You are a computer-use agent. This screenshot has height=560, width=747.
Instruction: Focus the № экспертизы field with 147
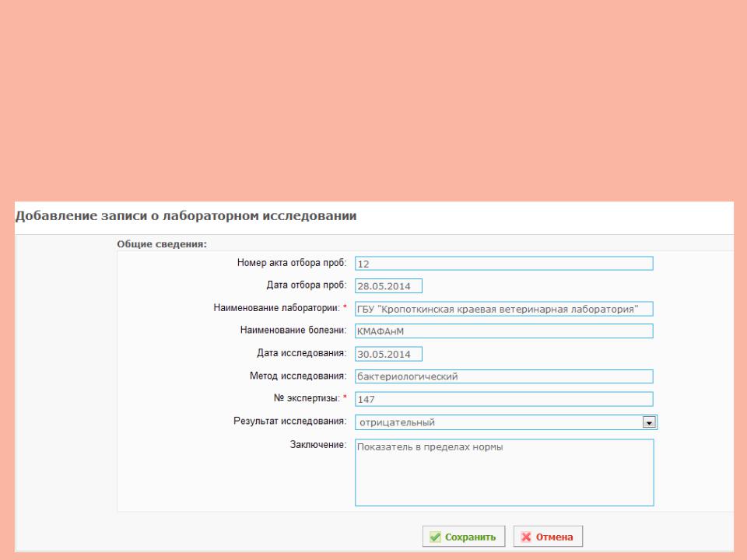click(504, 399)
